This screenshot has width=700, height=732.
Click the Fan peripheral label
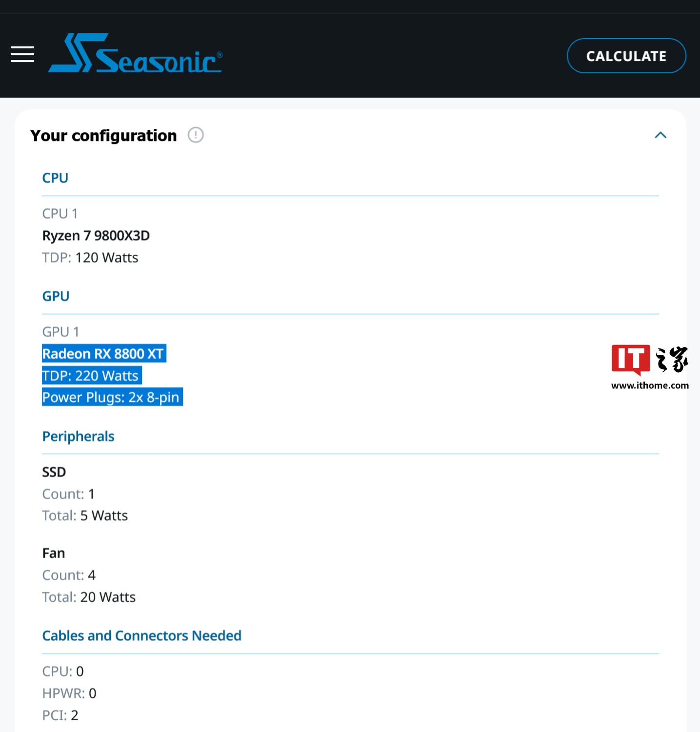coord(53,553)
